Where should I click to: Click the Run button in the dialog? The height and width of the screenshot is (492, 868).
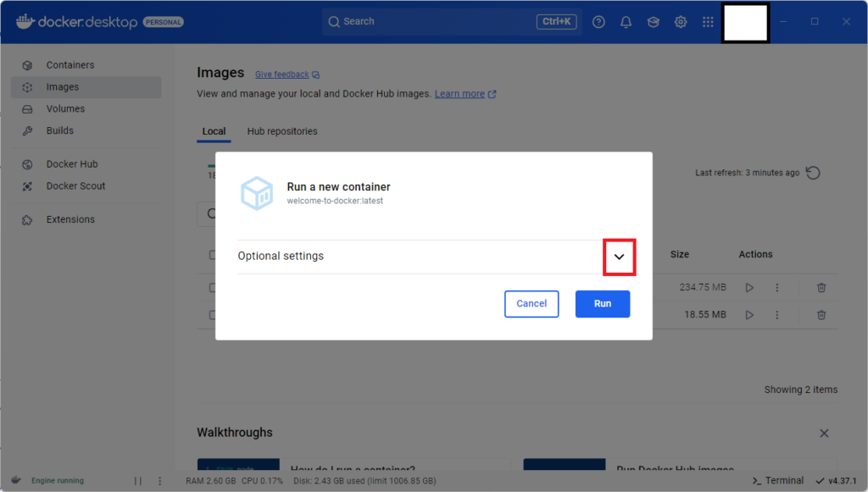tap(603, 303)
